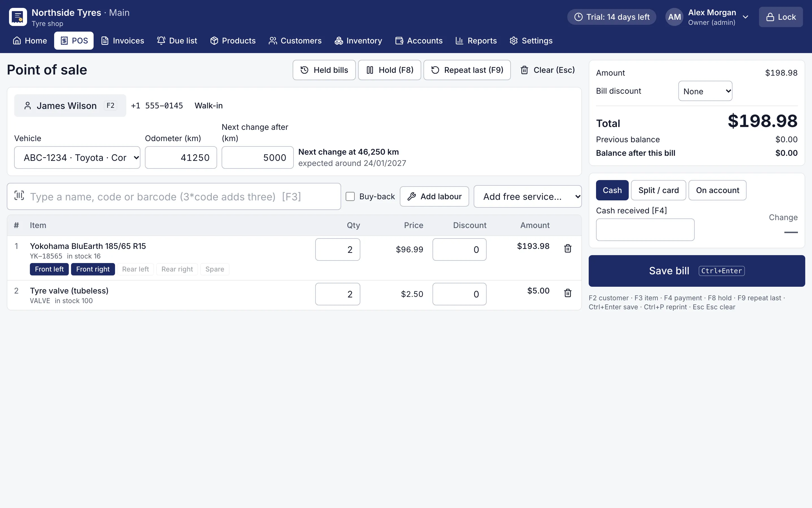
Task: Click Qty field for Yokohama BluEarth
Action: [337, 250]
